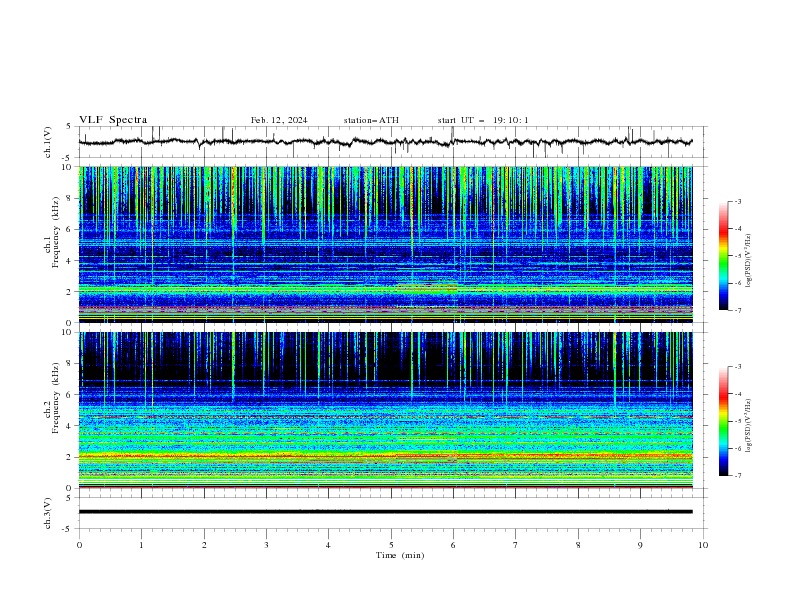Click the "-4" tick on ch.2 colorbar

point(737,394)
